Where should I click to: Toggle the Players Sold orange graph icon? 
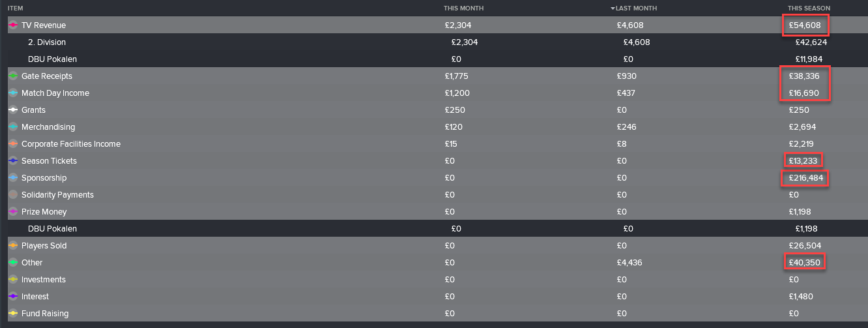pyautogui.click(x=13, y=246)
